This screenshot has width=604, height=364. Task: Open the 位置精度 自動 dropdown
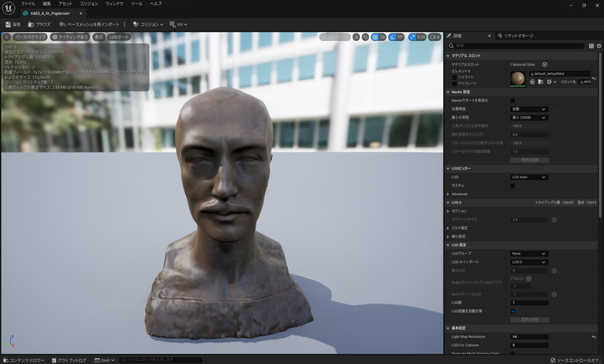530,109
